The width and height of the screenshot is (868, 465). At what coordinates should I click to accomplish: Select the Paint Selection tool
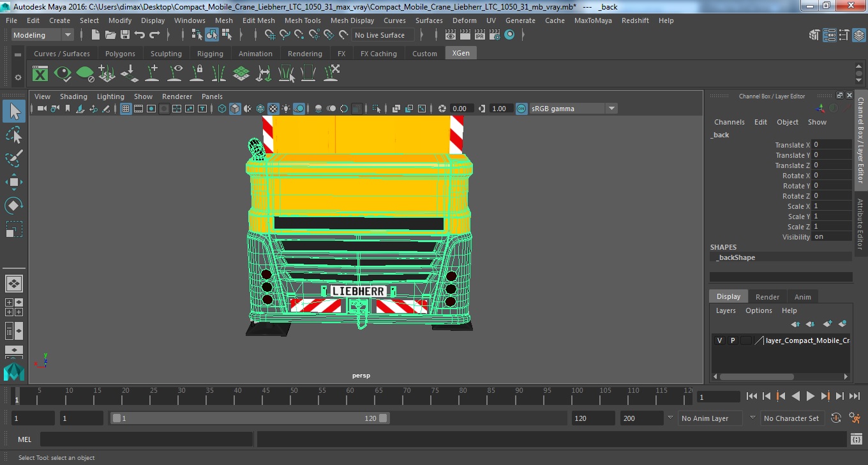pos(14,158)
